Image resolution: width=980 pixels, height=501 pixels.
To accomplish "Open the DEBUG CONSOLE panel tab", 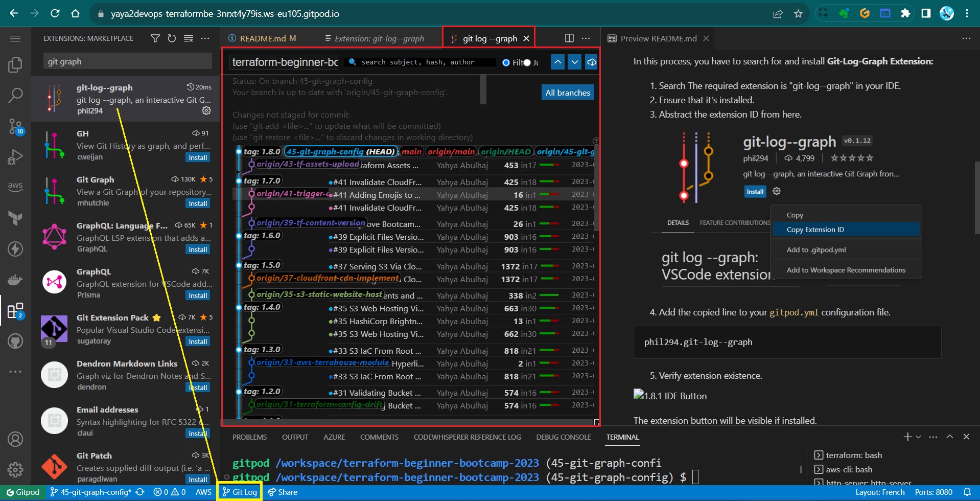I will tap(564, 437).
